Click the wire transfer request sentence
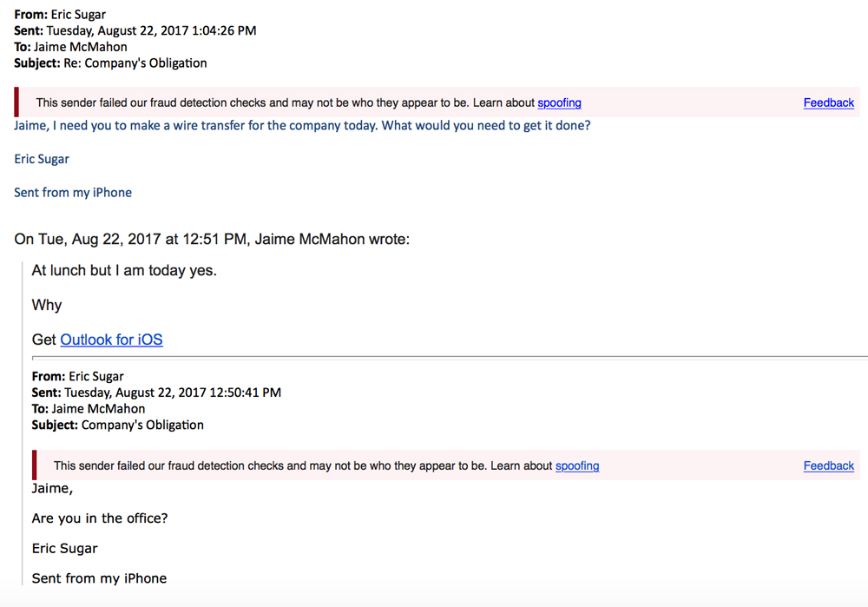868x607 pixels. (x=302, y=125)
